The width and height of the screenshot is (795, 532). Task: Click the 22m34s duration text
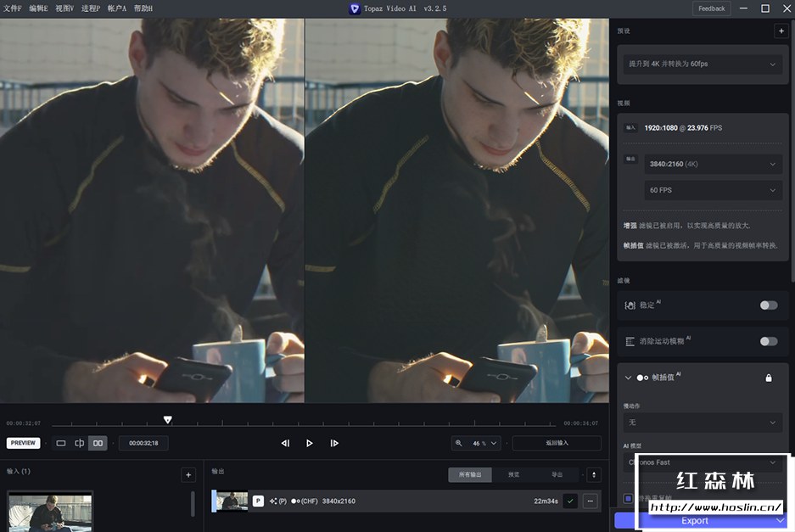546,501
